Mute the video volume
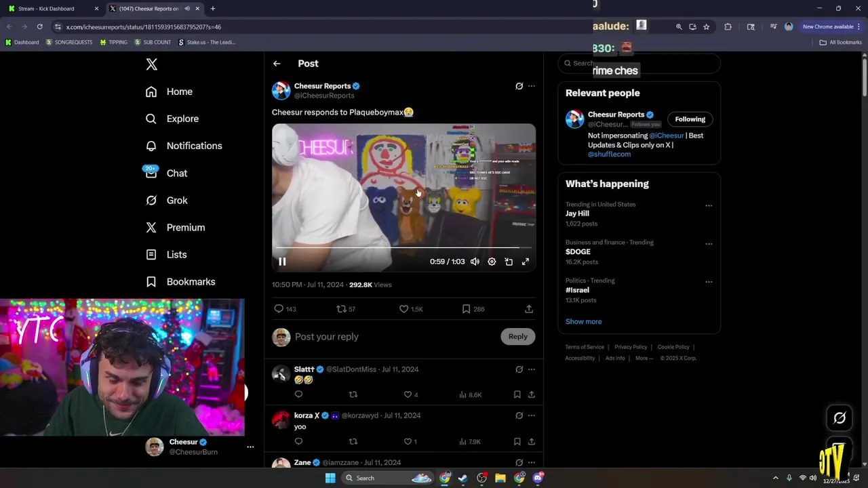 (475, 262)
